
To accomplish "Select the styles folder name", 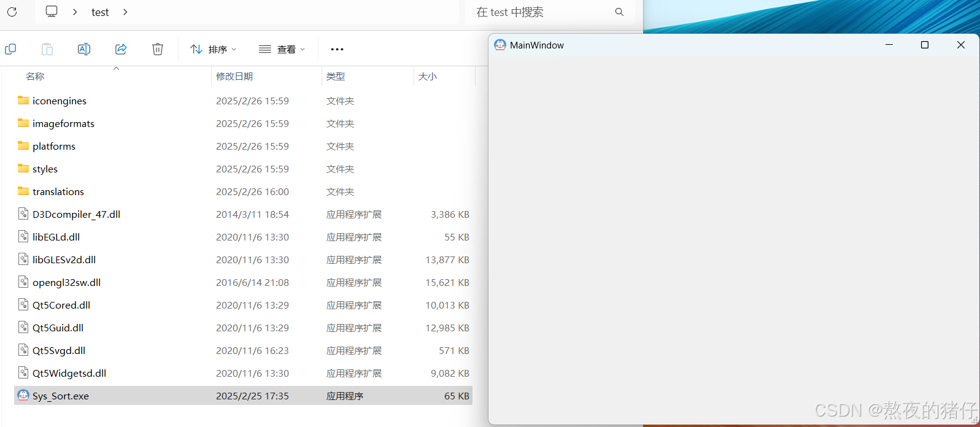I will coord(45,169).
